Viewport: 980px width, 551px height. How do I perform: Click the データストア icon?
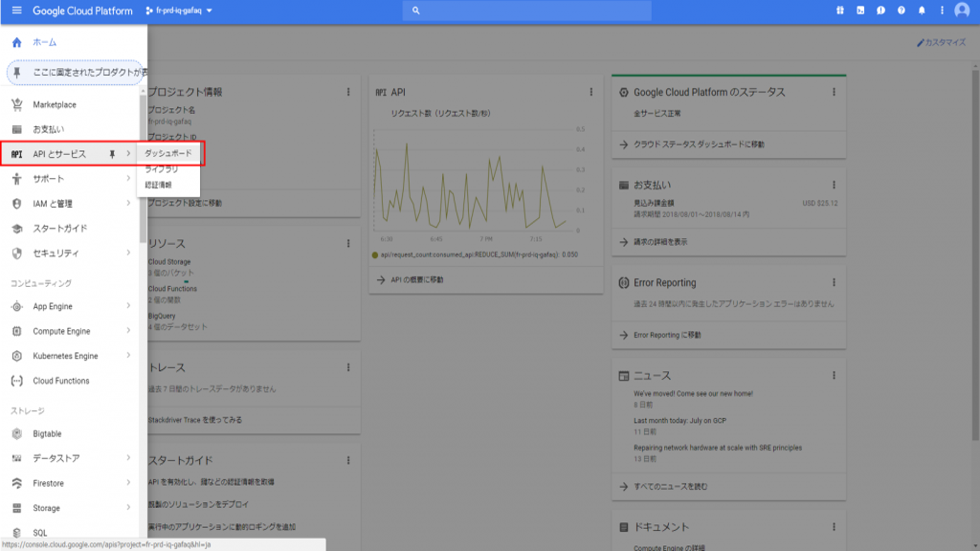[17, 458]
